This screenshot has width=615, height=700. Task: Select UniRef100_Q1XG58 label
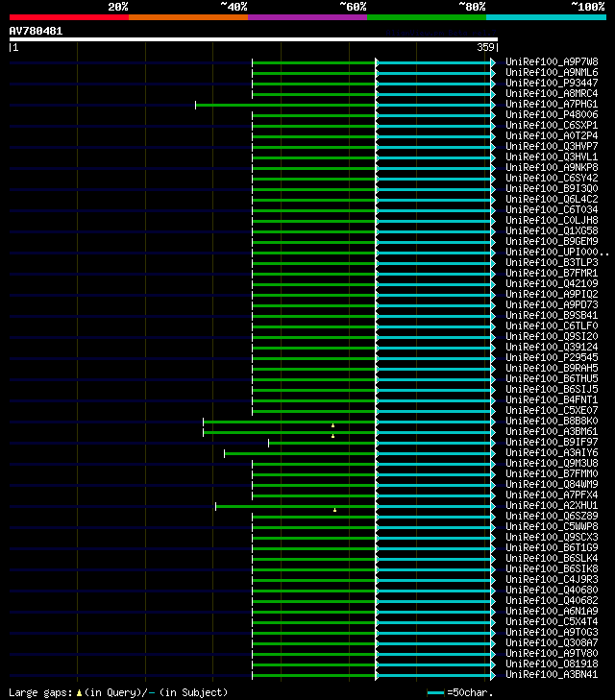[x=552, y=230]
